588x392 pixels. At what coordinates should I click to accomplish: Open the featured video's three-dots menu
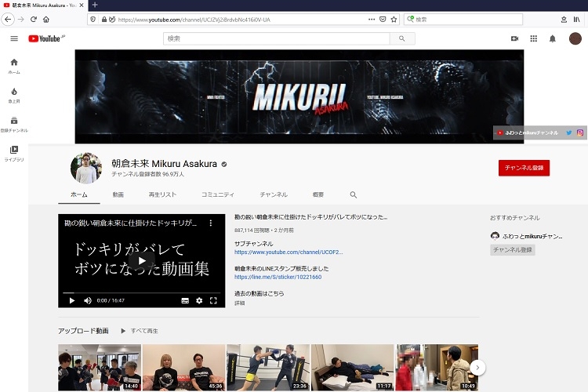click(211, 223)
